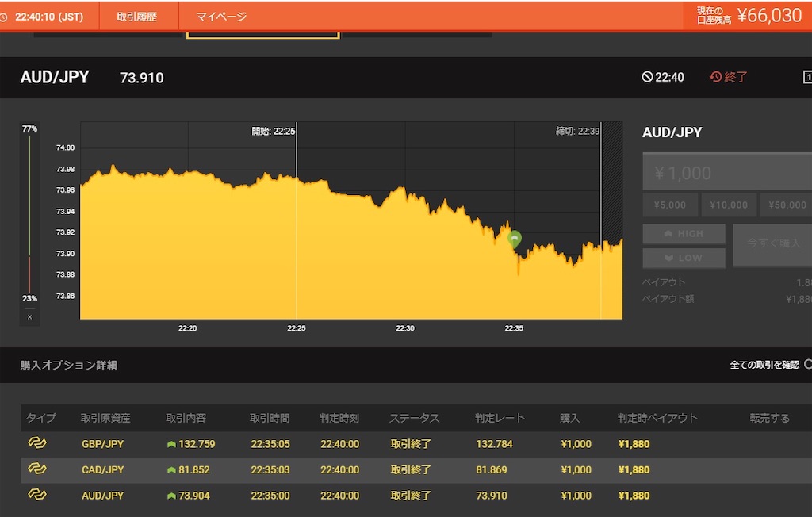Click the current rate 73.910 in header
Viewport: 812px width, 517px height.
(142, 78)
